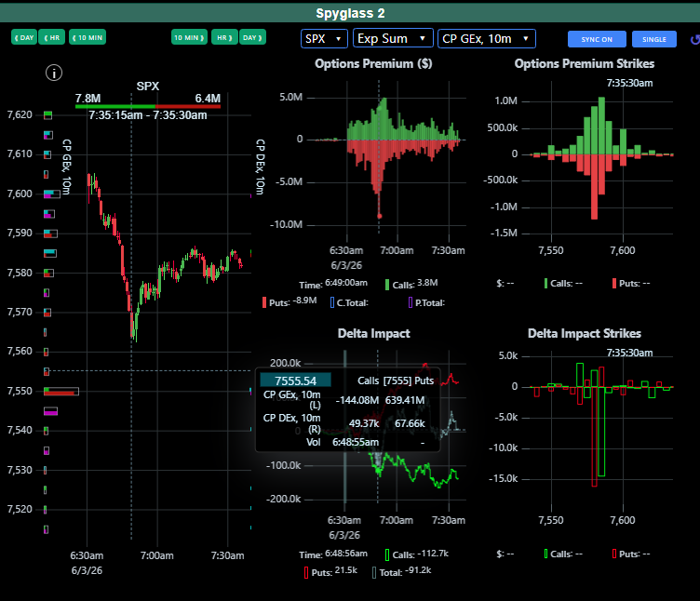Screen dimensions: 700x601
Task: Click the CP DEx, 10m axis label
Action: [x=261, y=167]
